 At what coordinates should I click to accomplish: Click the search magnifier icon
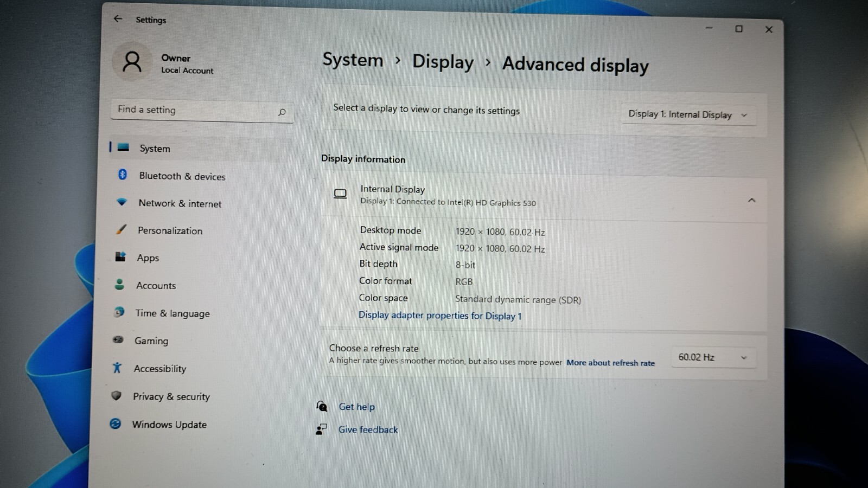point(282,112)
